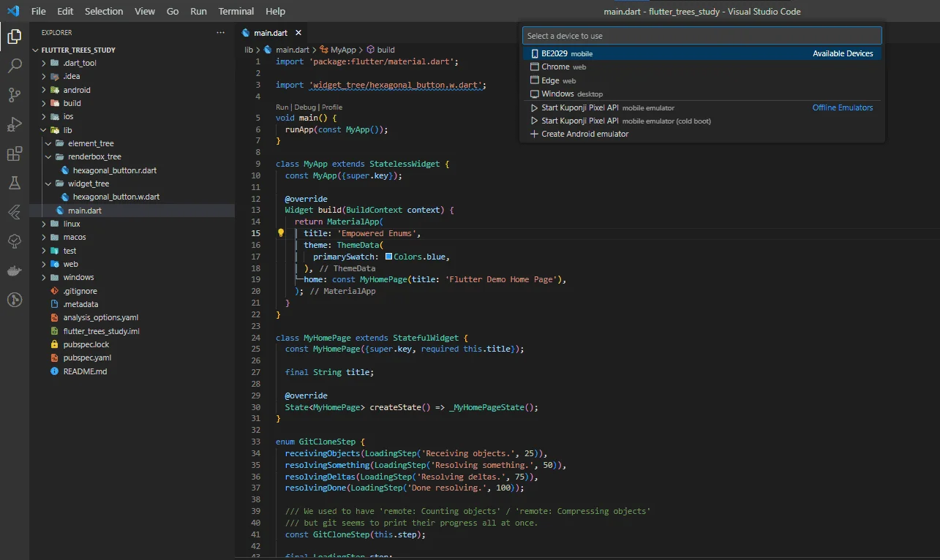This screenshot has height=560, width=940.
Task: Open the Edit menu
Action: click(x=65, y=11)
